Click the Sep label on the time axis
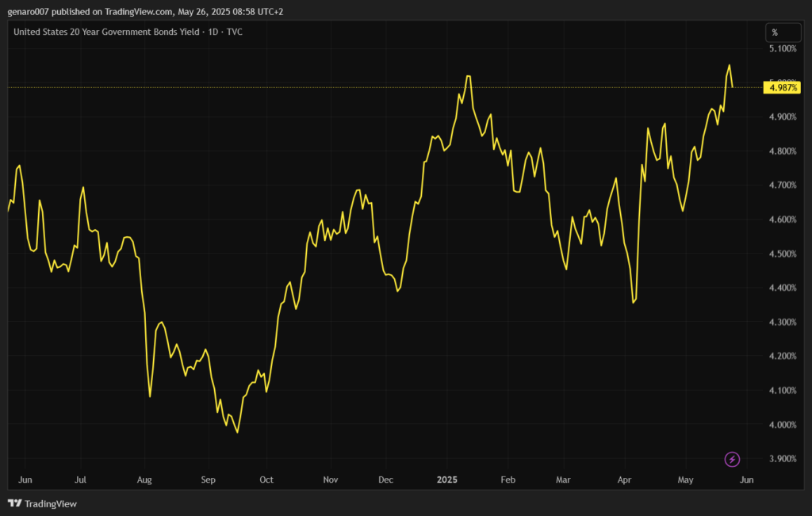 (x=208, y=480)
